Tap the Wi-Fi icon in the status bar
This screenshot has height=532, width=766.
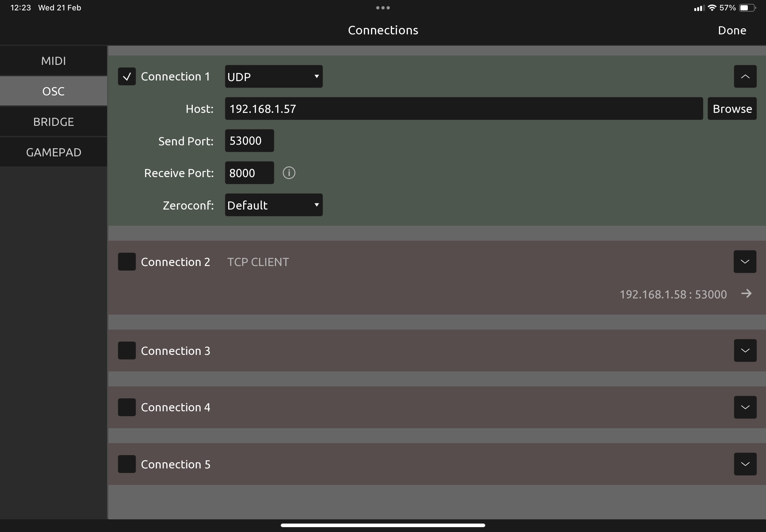(712, 7)
